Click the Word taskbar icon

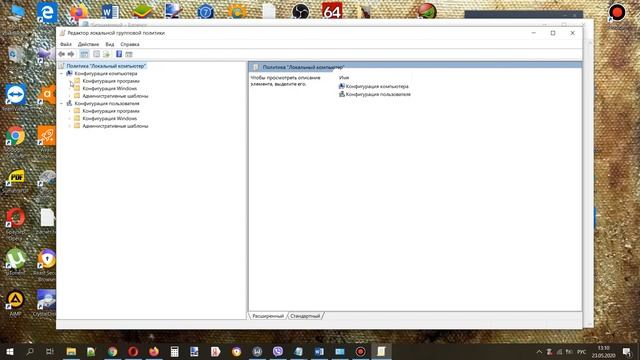click(x=319, y=351)
